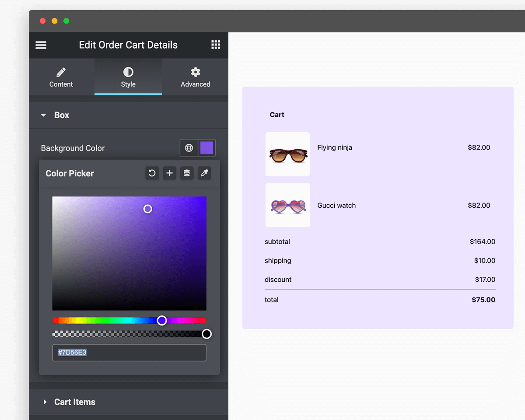Open the Elementor hamburger menu
The height and width of the screenshot is (420, 525).
click(41, 45)
